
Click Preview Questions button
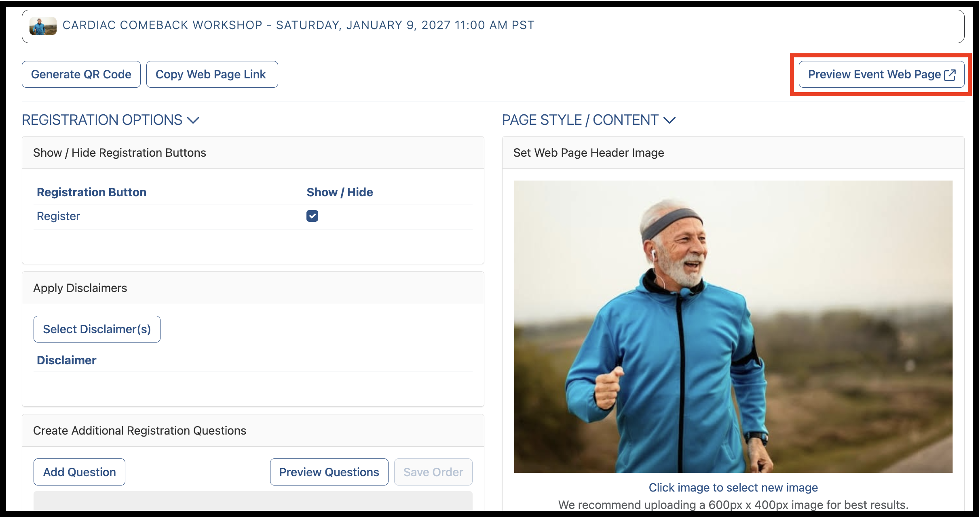(x=329, y=472)
